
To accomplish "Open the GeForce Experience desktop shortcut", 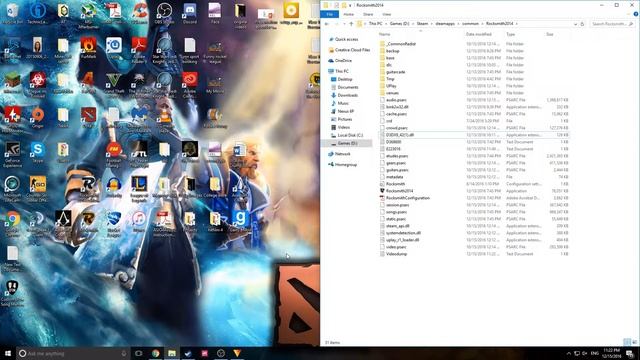I will pyautogui.click(x=12, y=154).
